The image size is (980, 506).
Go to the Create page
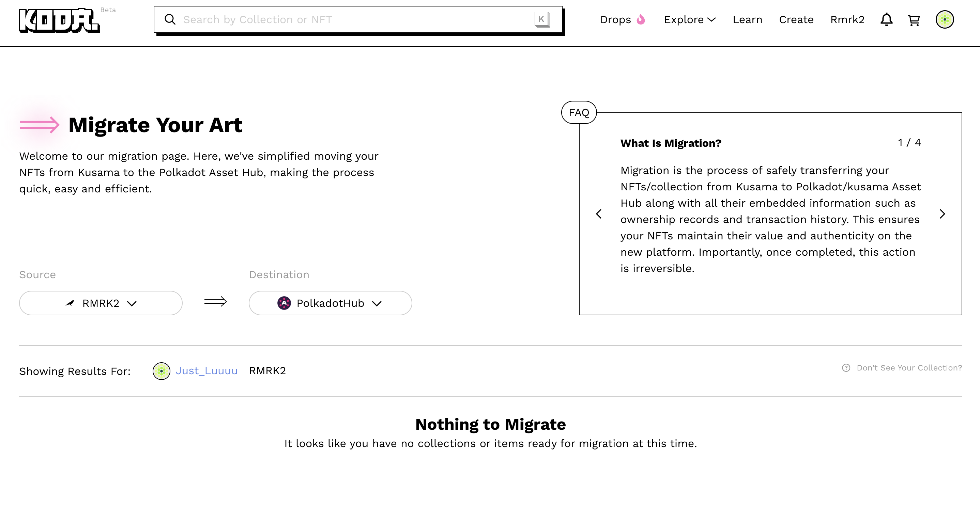tap(796, 19)
